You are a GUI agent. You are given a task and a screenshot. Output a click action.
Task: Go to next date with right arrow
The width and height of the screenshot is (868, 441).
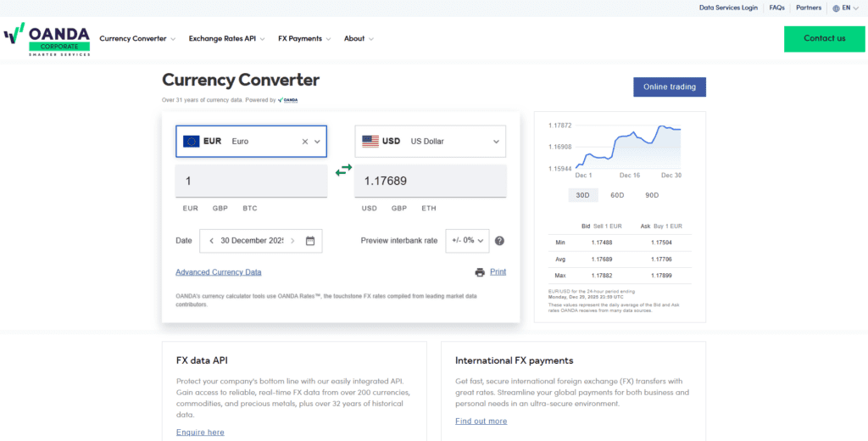[x=292, y=241]
